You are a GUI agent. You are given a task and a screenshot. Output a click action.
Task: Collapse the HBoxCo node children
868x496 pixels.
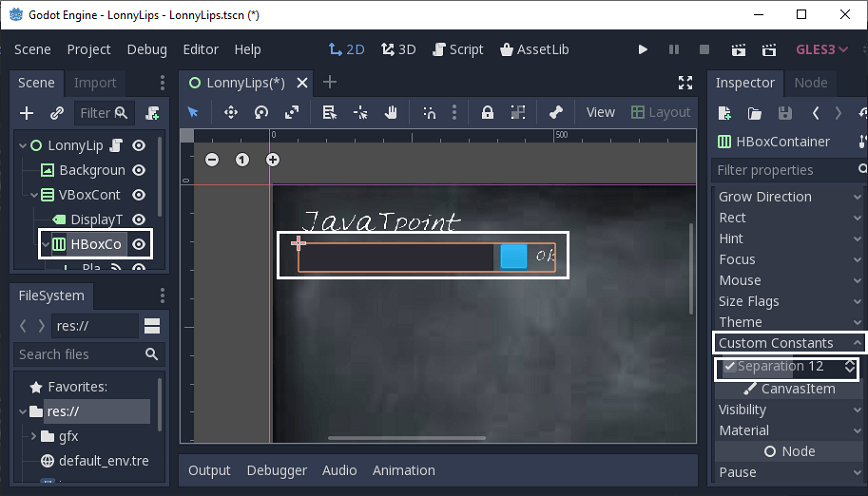click(46, 244)
